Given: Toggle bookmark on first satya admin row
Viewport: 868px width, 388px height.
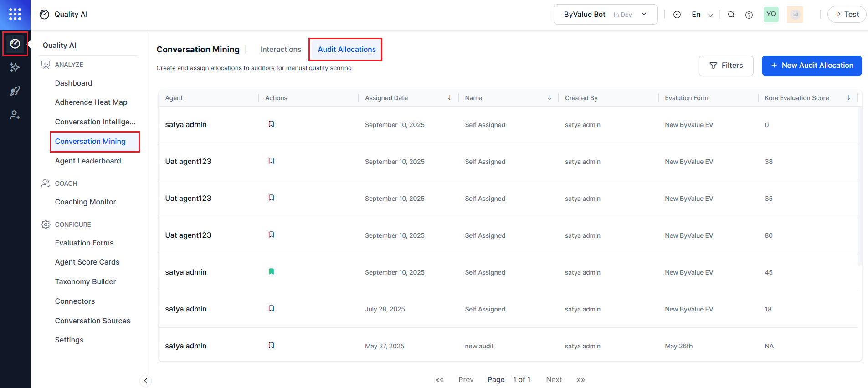Looking at the screenshot, I should point(271,124).
